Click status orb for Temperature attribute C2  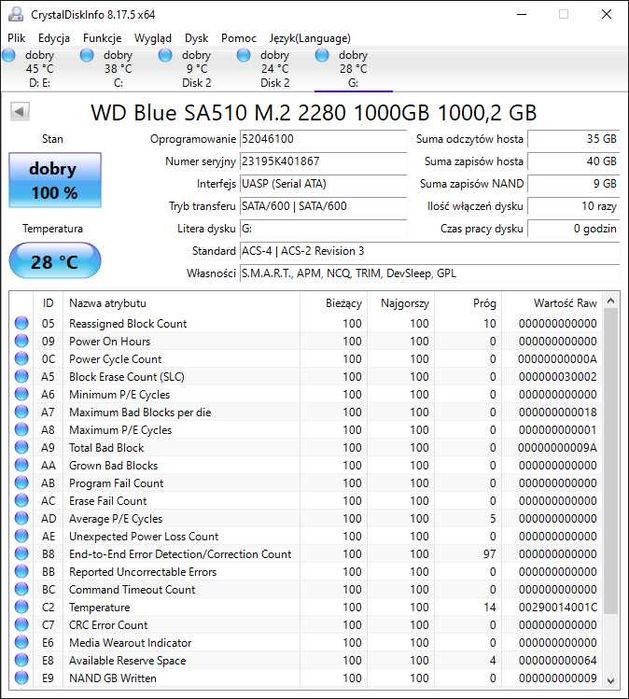click(21, 607)
